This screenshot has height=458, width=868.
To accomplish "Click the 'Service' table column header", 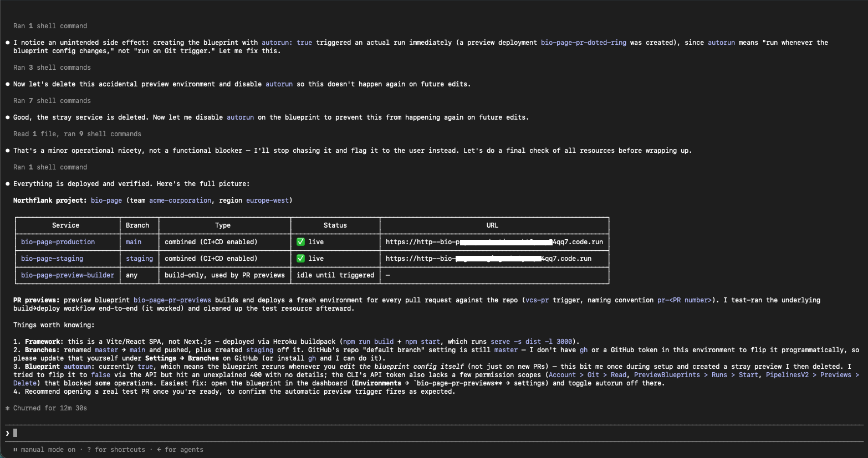I will pyautogui.click(x=65, y=225).
